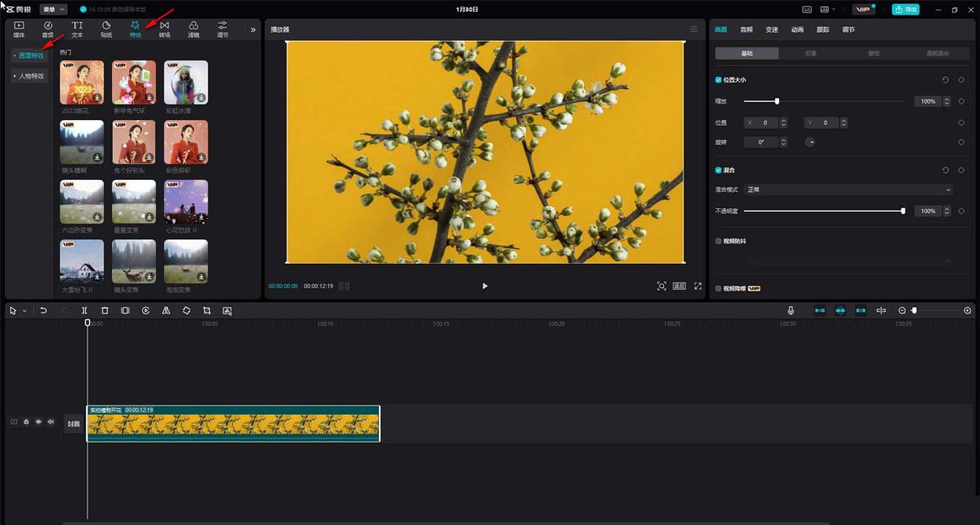
Task: Toggle the 位置大小 checkbox
Action: tap(719, 80)
